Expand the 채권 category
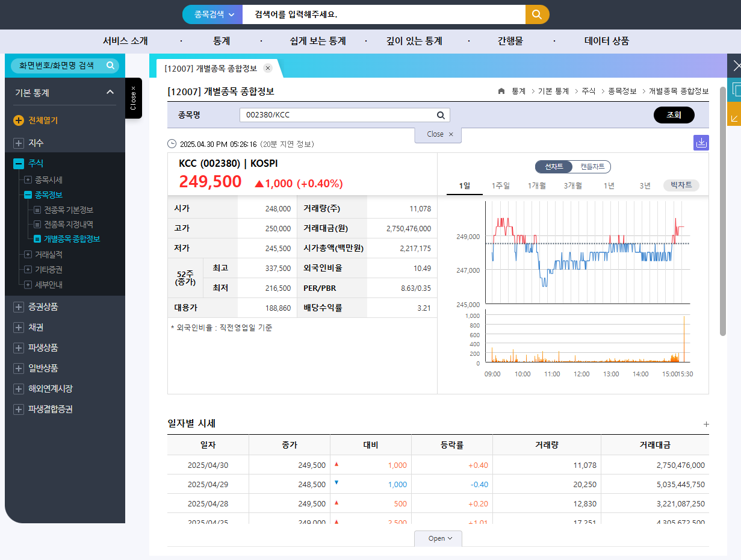This screenshot has width=741, height=560. point(19,328)
